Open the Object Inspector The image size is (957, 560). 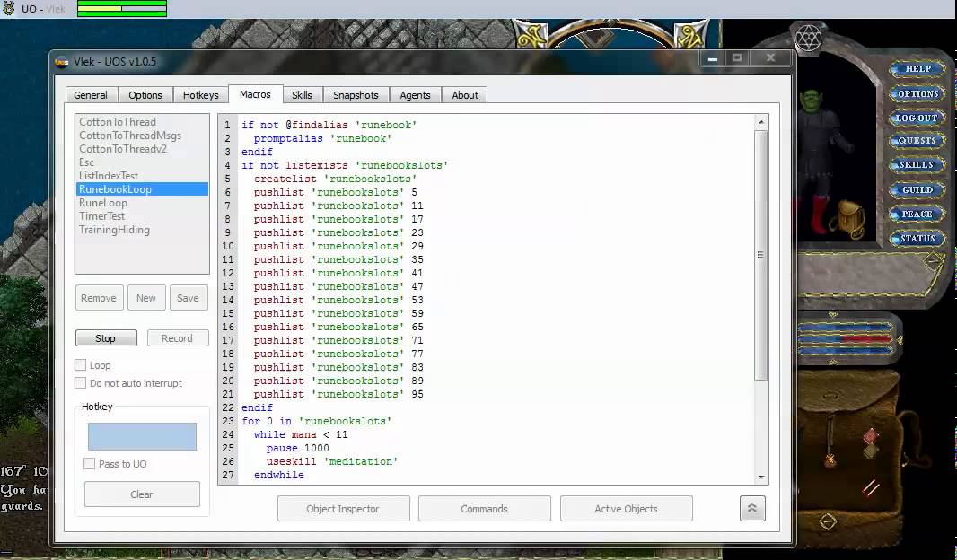point(343,509)
